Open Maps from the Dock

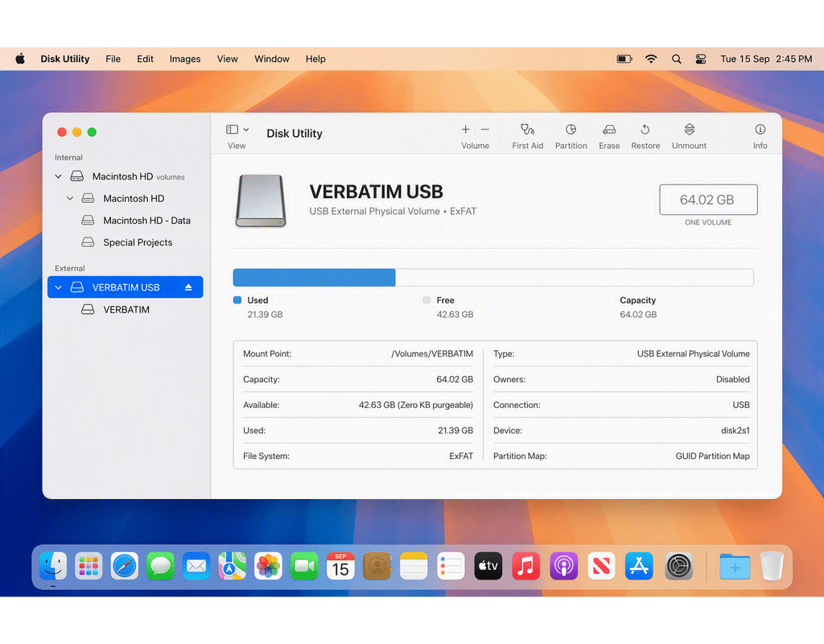[233, 566]
